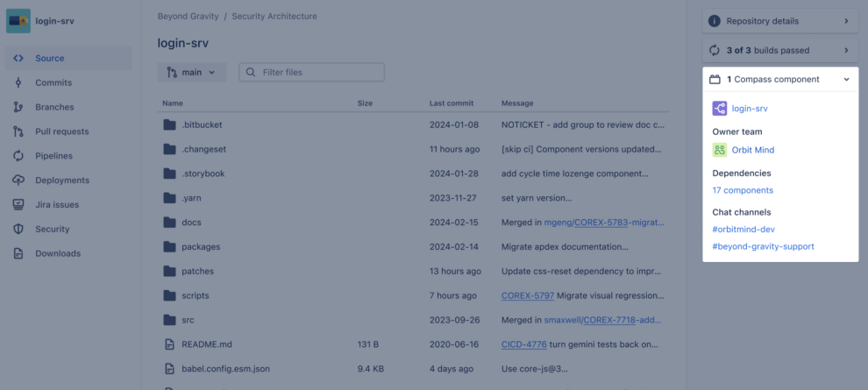Select the Source menu item

[x=68, y=58]
